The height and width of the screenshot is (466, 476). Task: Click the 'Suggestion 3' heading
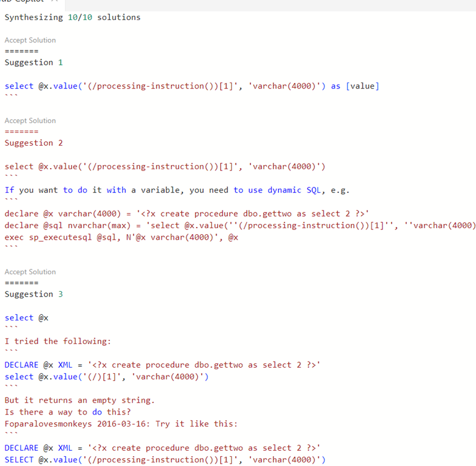[x=33, y=294]
